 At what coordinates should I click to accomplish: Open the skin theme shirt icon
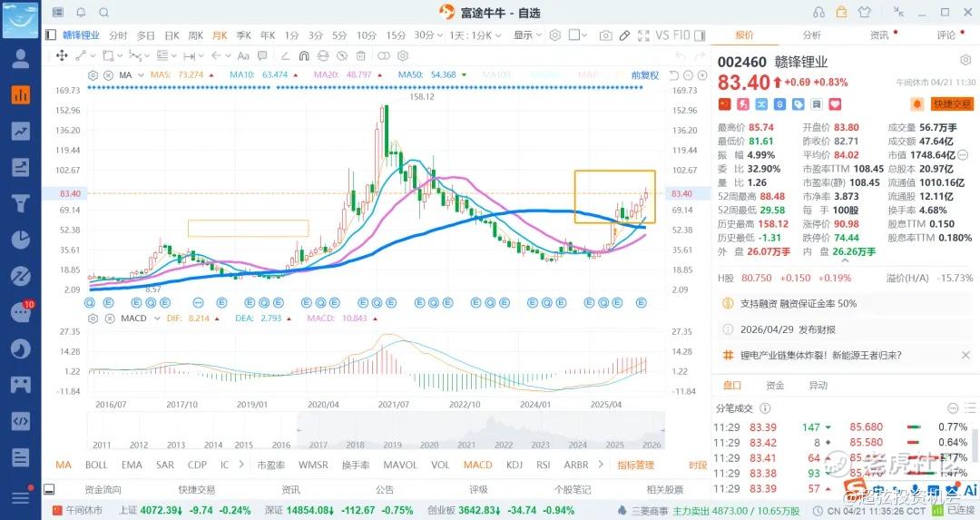click(865, 12)
